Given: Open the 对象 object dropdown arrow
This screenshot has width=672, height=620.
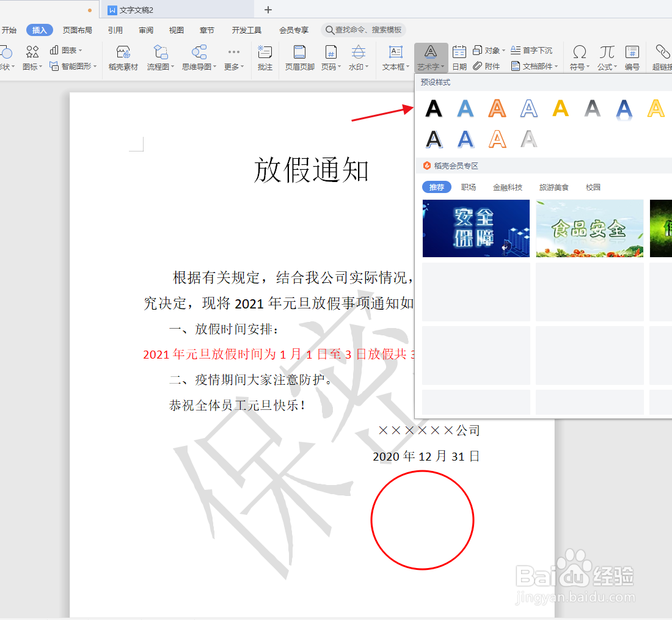Looking at the screenshot, I should click(502, 50).
